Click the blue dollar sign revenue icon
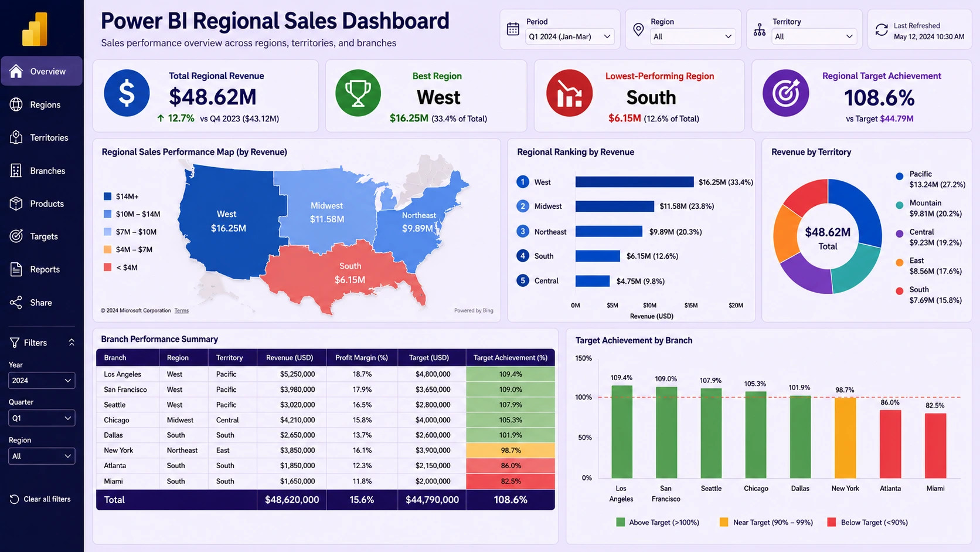 pyautogui.click(x=127, y=93)
